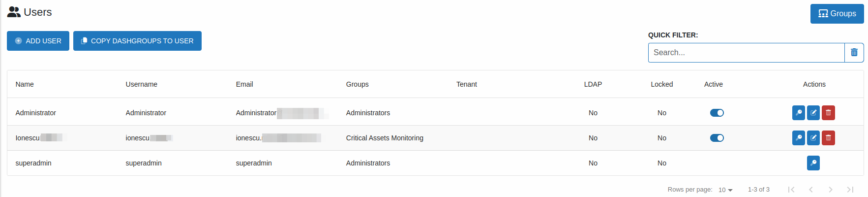The height and width of the screenshot is (197, 868).
Task: Click the key icon for Ionescu row
Action: click(799, 138)
